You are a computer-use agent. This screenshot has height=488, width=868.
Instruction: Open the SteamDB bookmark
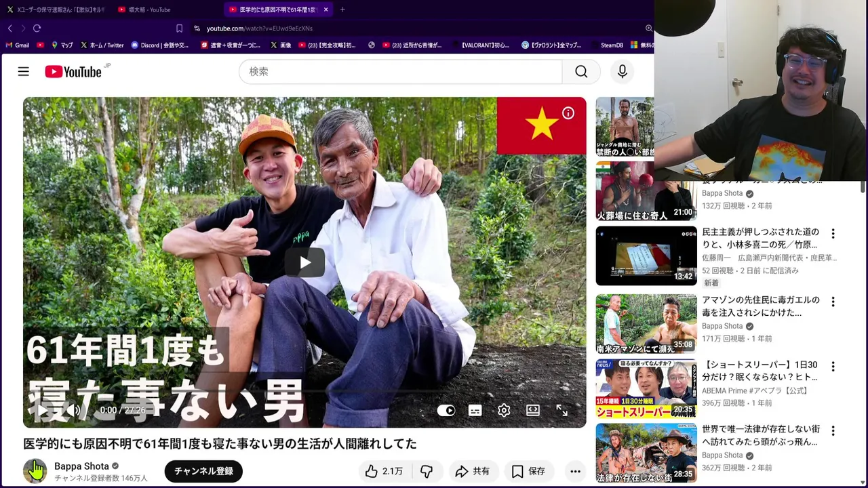point(606,45)
